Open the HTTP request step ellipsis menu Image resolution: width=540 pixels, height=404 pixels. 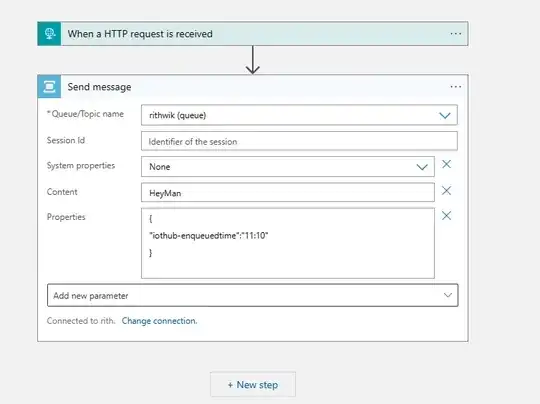[456, 34]
